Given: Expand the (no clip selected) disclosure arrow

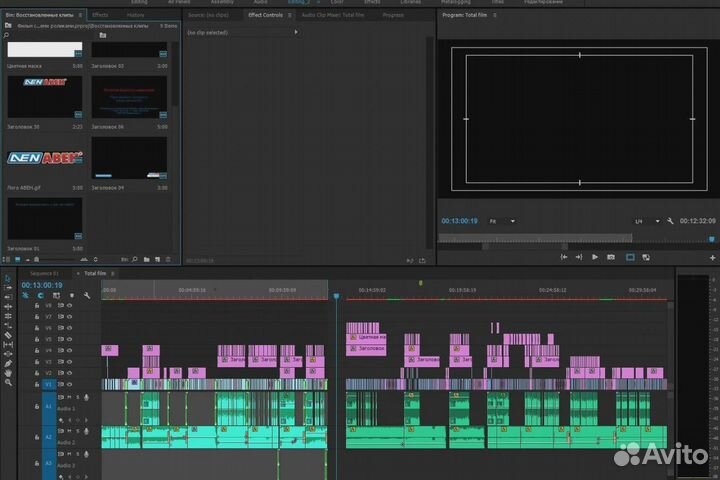Looking at the screenshot, I should point(295,32).
